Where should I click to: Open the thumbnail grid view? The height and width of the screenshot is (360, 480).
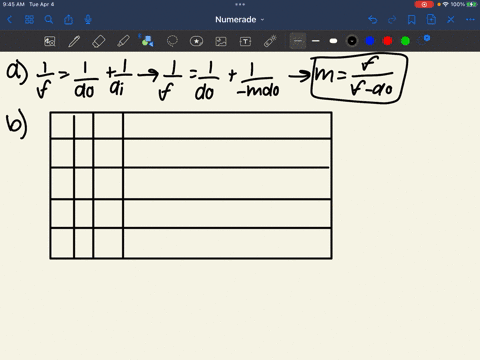29,20
